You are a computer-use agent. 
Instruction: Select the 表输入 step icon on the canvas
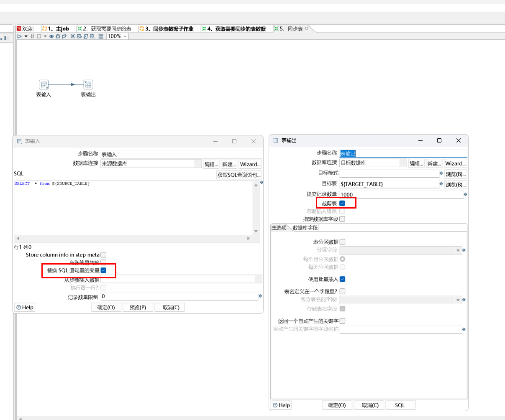coord(43,84)
